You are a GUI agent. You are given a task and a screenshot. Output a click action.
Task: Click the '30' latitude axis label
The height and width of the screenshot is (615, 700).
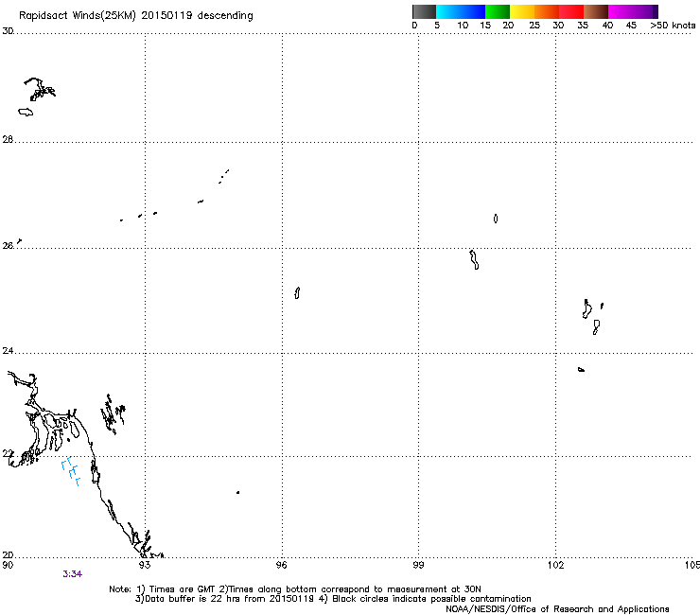click(8, 31)
